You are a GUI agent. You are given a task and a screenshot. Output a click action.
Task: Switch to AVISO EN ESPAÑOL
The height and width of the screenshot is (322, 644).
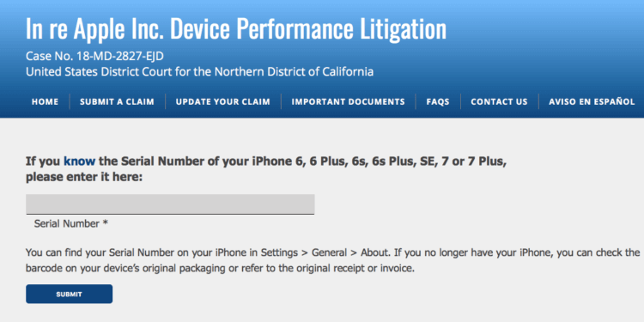point(592,102)
